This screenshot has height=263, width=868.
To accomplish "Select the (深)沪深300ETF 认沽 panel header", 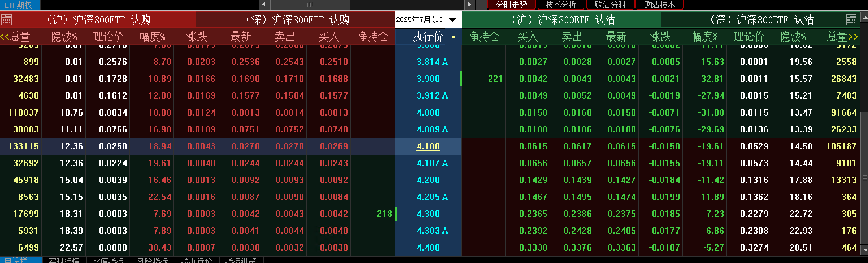I will click(x=761, y=20).
